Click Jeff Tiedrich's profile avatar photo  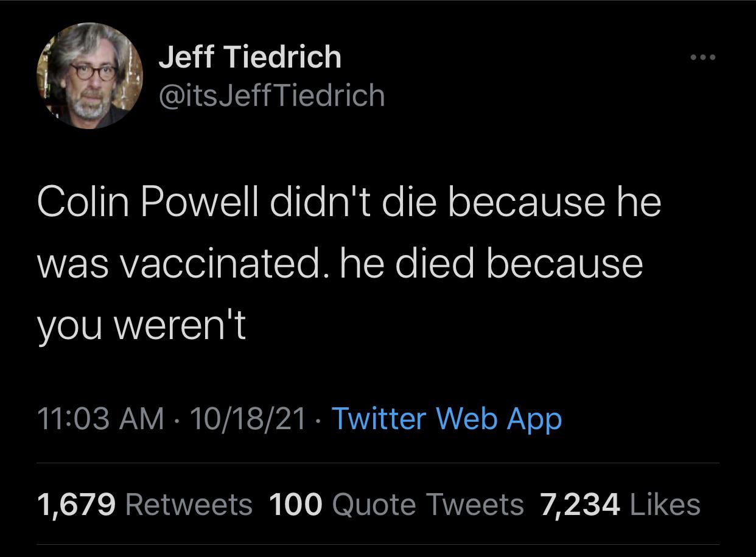[89, 77]
